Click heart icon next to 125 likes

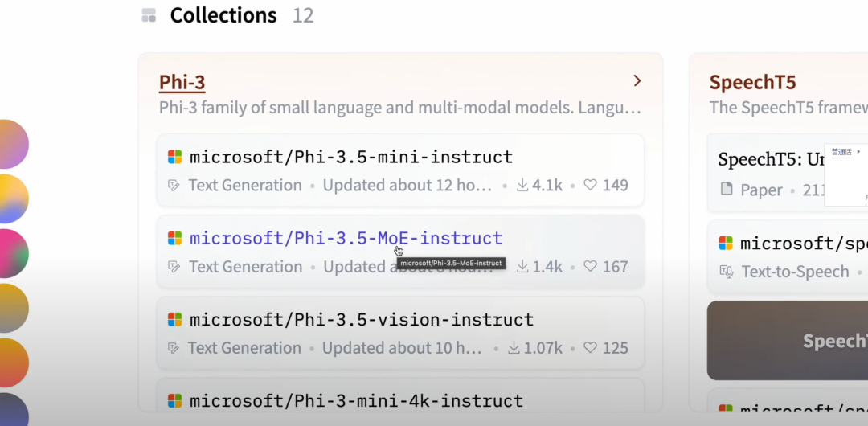pyautogui.click(x=591, y=347)
